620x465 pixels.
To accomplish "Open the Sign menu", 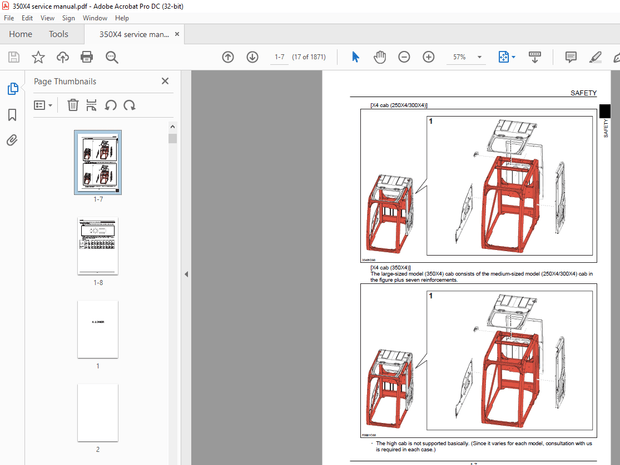I will (68, 18).
